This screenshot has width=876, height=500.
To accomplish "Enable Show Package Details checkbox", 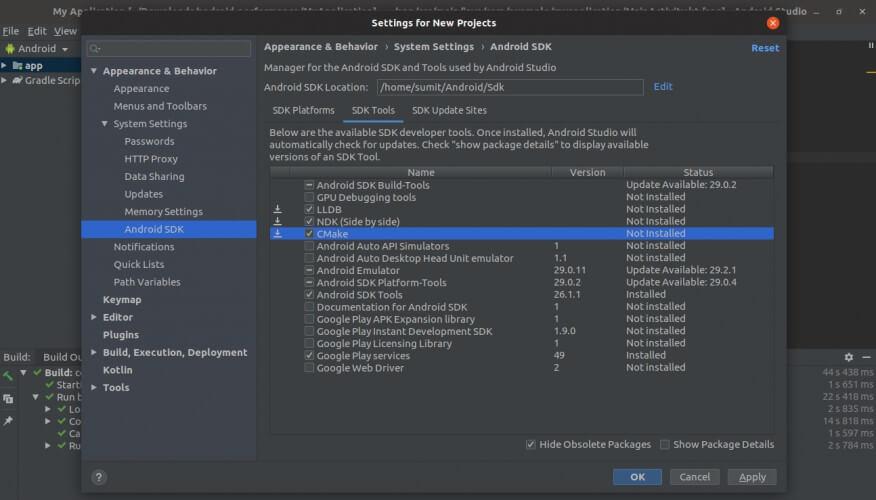I will tap(665, 444).
